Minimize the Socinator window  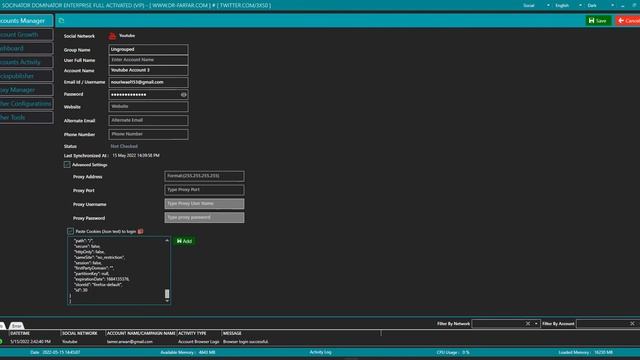[623, 5]
